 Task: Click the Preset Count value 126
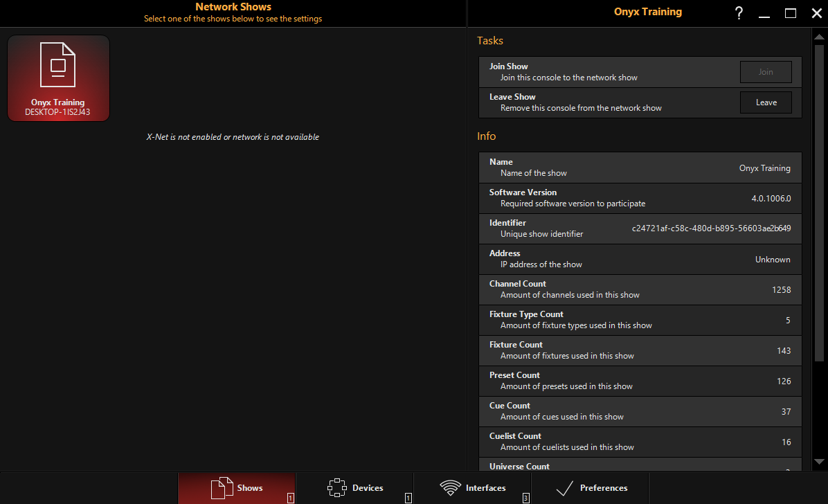tap(783, 381)
